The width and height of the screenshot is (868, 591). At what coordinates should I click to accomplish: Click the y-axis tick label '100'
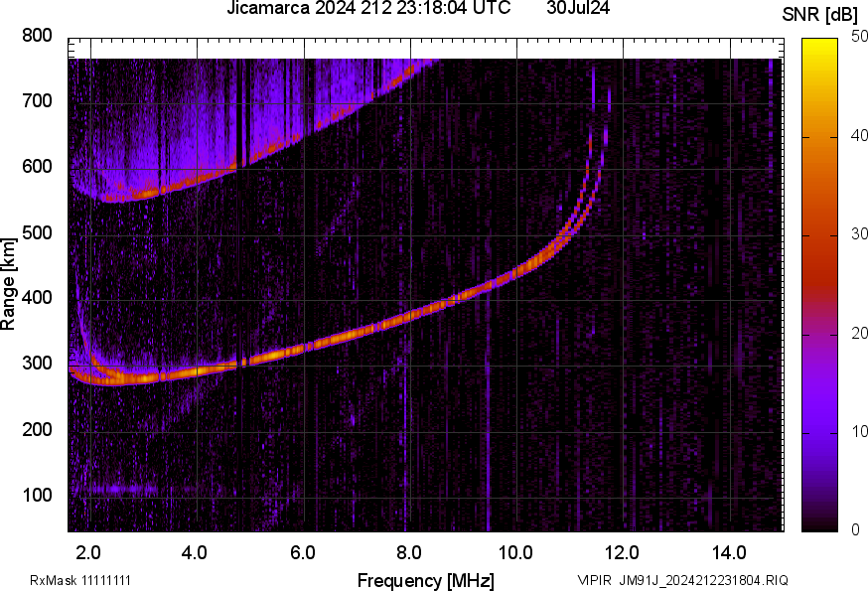click(x=37, y=495)
